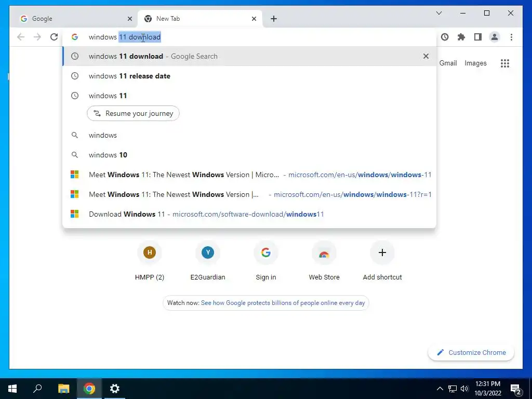Click the Customize Chrome button
The image size is (532, 399).
[471, 353]
